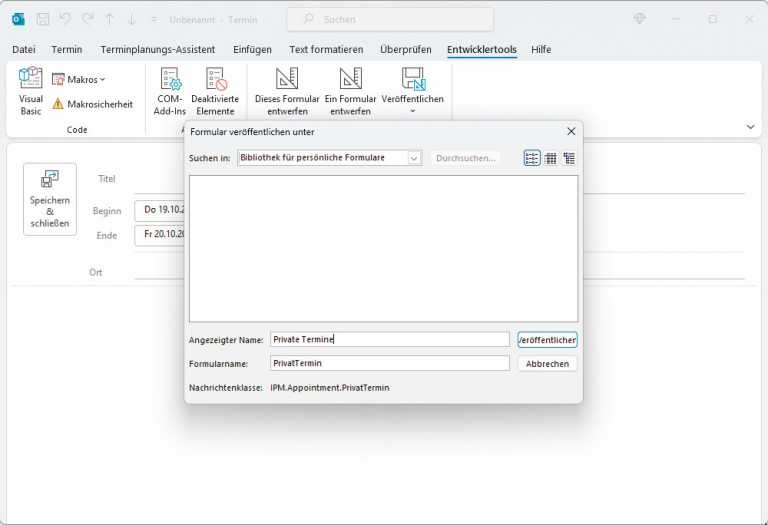Click the Angezeigter Name text field

390,340
